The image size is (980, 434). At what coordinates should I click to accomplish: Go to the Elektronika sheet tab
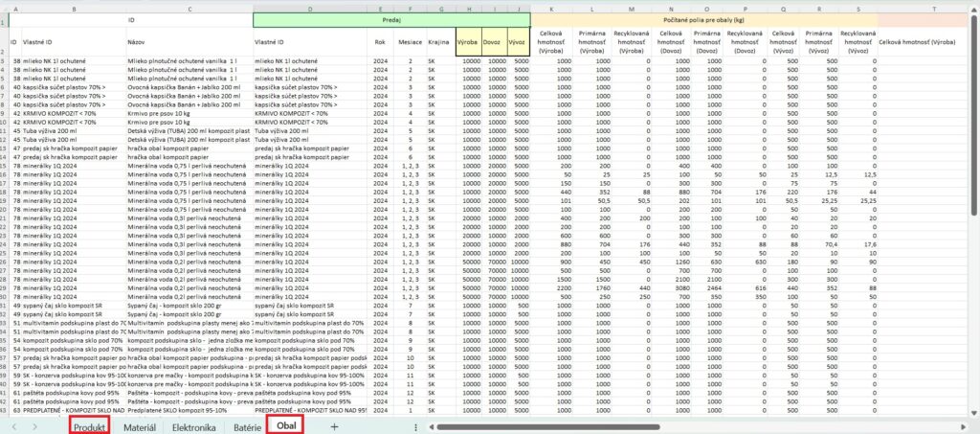(x=193, y=425)
